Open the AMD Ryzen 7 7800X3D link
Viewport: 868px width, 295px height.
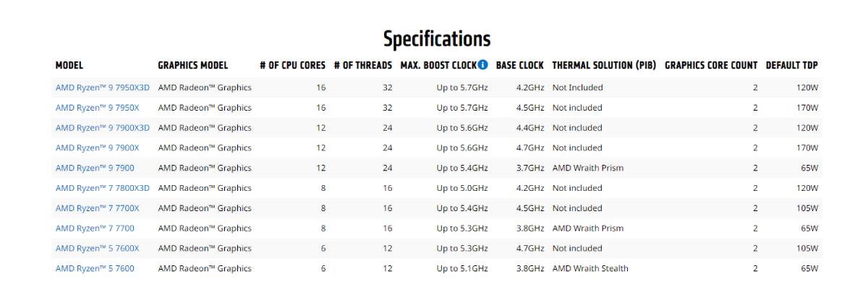point(103,189)
